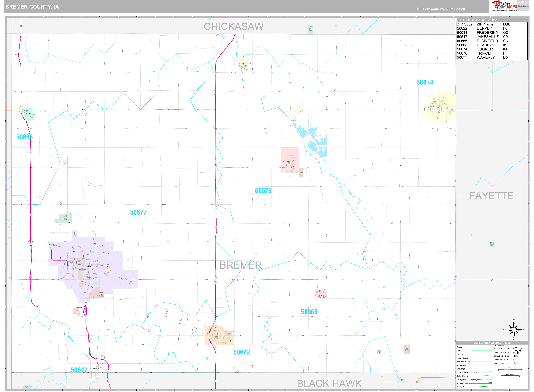Viewport: 534px width, 392px height.
Task: Click the State Highways route marker in legend
Action: coord(476,376)
